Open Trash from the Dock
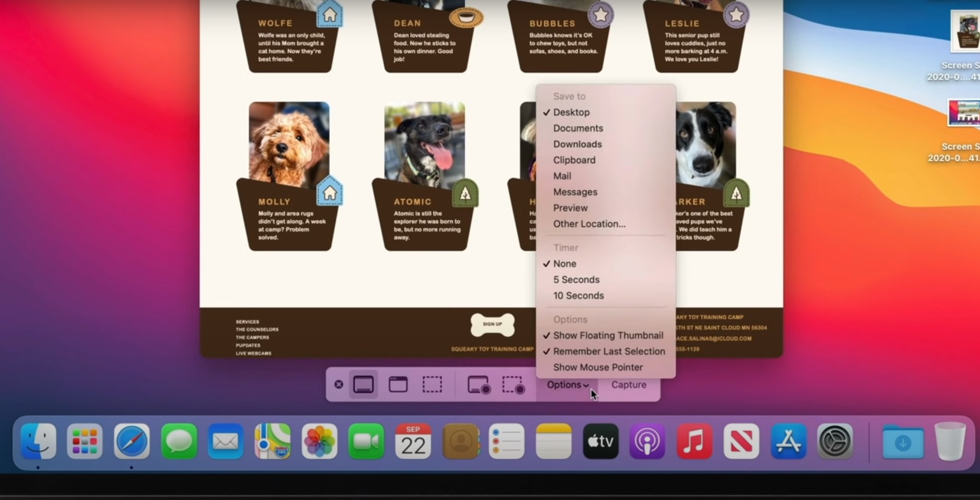The image size is (980, 500). point(950,442)
